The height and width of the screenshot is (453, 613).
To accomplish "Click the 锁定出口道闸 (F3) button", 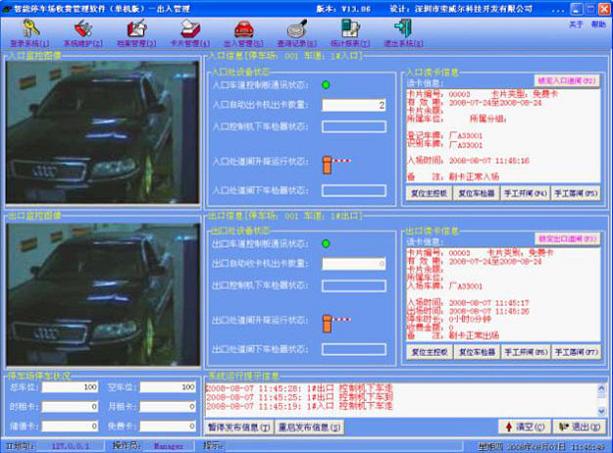I will [569, 239].
